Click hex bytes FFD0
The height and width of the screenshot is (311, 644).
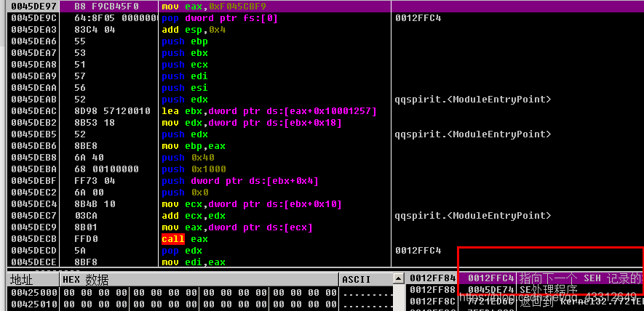[x=87, y=239]
